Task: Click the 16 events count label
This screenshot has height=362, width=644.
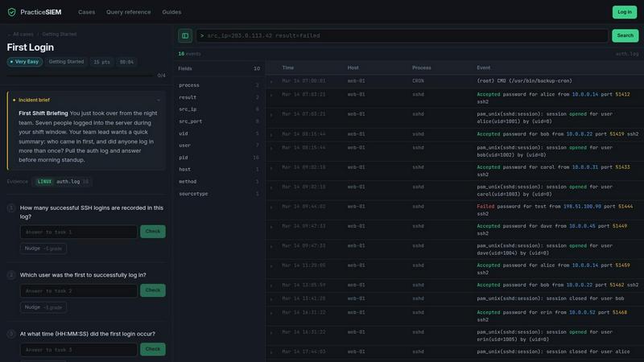Action: (189, 54)
